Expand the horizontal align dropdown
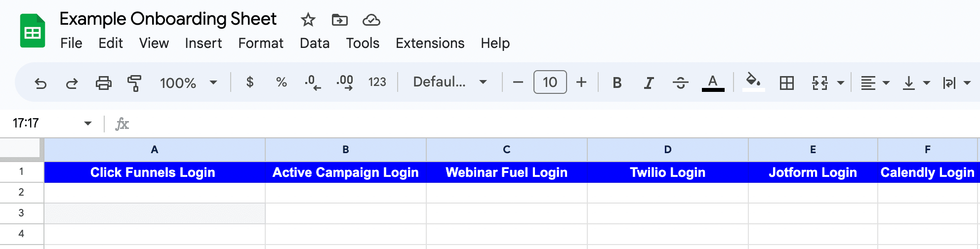 click(x=874, y=83)
